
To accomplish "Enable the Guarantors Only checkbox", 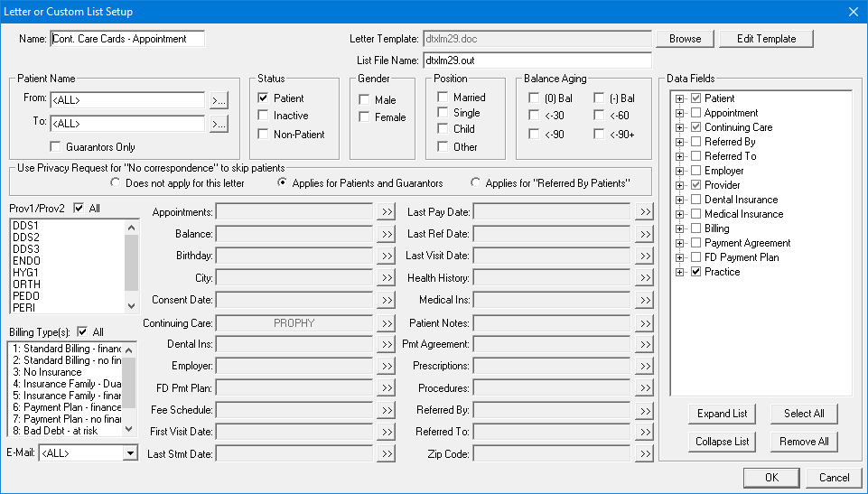I will [x=56, y=147].
